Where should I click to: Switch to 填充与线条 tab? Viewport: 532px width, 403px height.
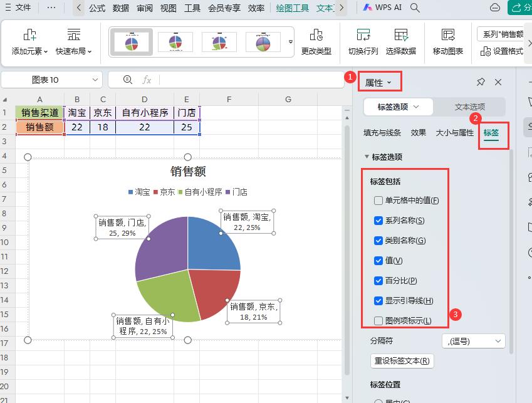382,133
